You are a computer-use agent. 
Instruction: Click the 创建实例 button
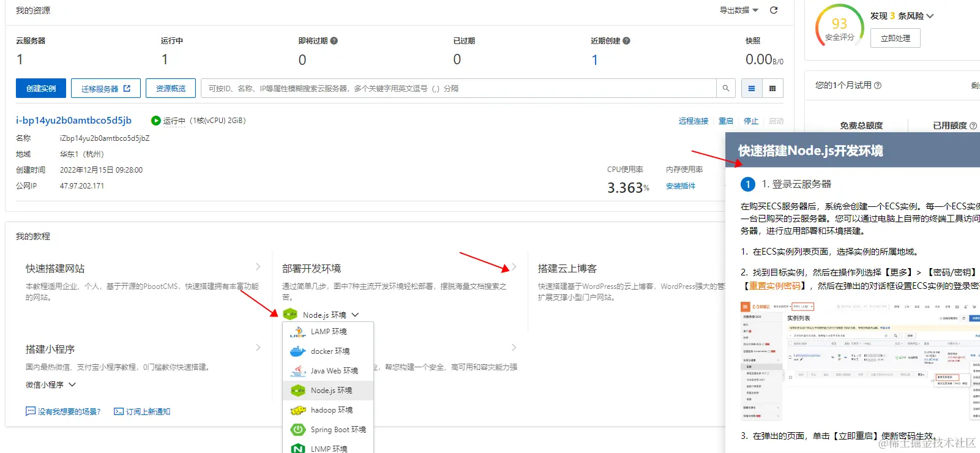[x=41, y=88]
